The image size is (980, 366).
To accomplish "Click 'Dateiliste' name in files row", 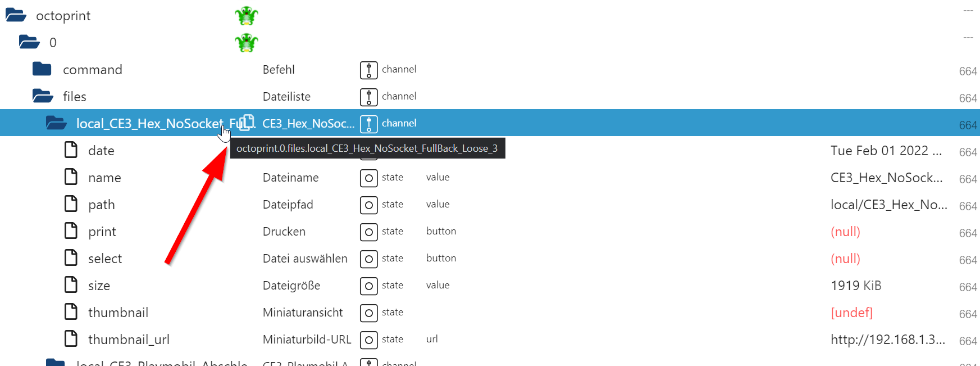I will [286, 97].
